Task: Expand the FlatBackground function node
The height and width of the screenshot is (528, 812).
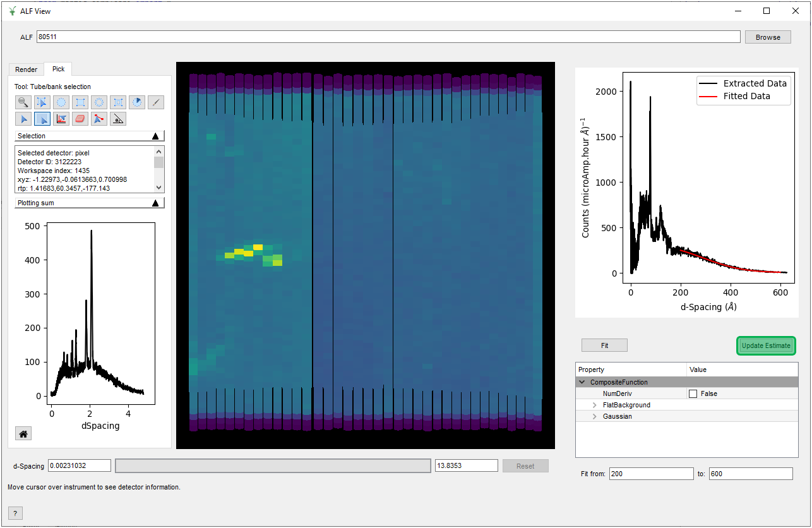Action: point(594,405)
